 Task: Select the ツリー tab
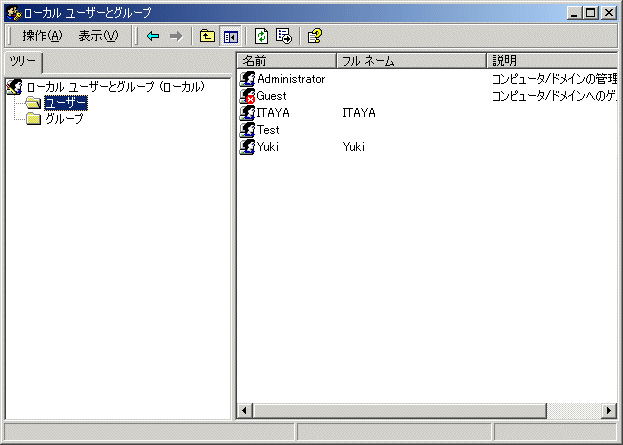coord(23,62)
